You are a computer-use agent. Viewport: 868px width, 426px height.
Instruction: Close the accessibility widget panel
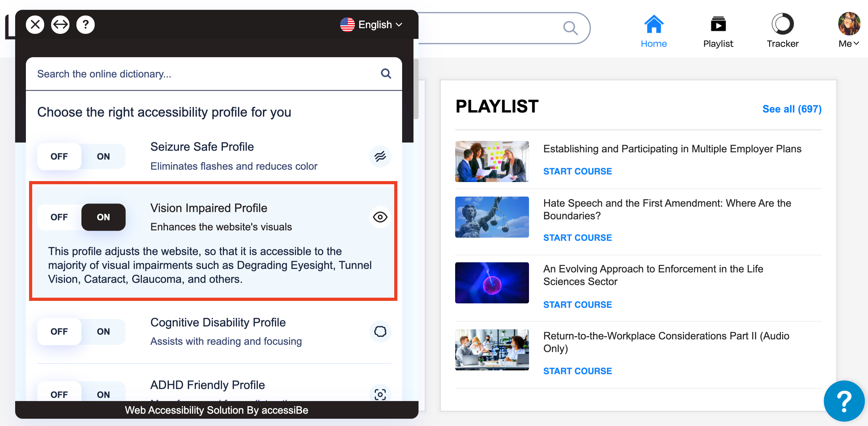pos(35,25)
